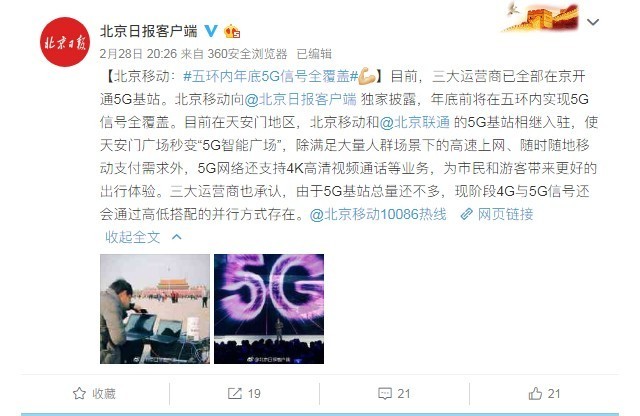This screenshot has height=416, width=640.
Task: Click the repost icon showing 19
Action: point(235,394)
